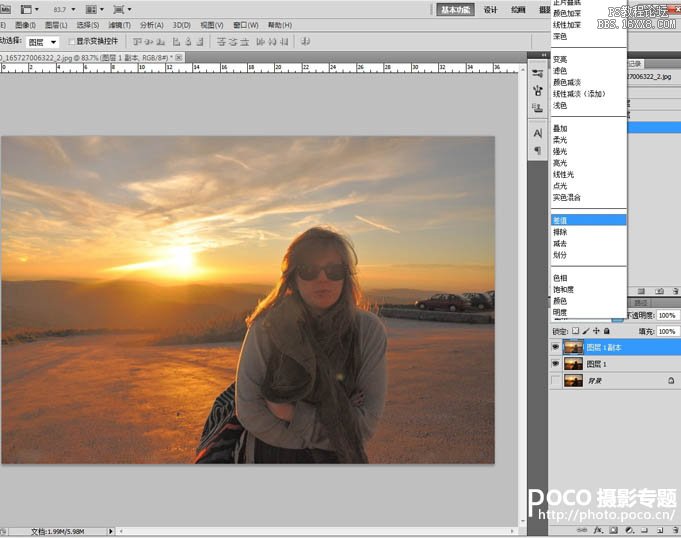Viewport: 681px width, 538px height.
Task: Click the align bottom edges icon
Action: [x=161, y=42]
